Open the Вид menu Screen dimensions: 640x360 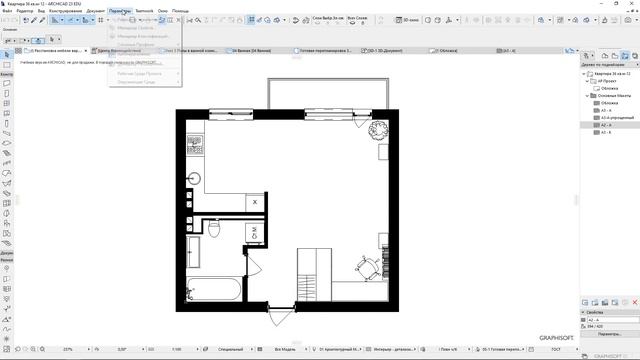click(x=41, y=11)
